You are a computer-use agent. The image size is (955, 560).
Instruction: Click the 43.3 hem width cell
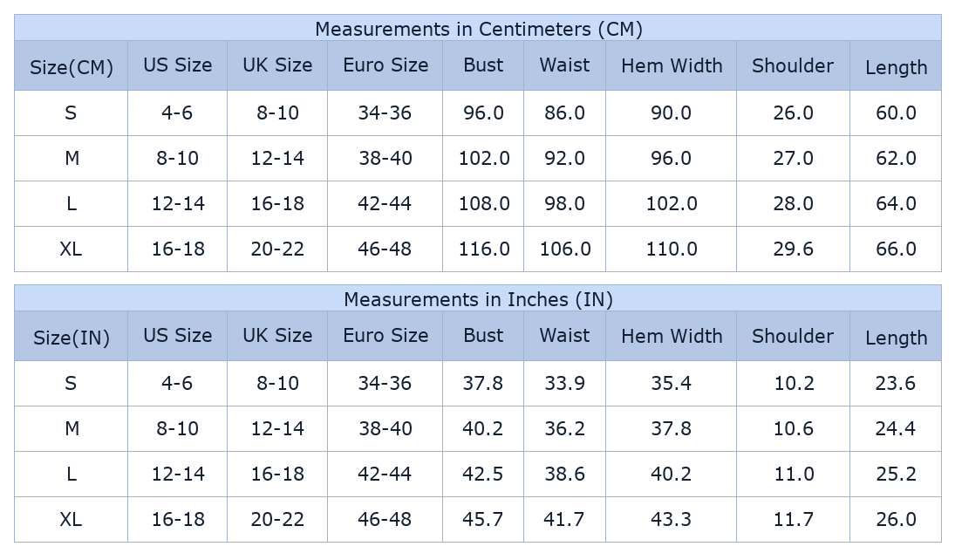coord(671,519)
